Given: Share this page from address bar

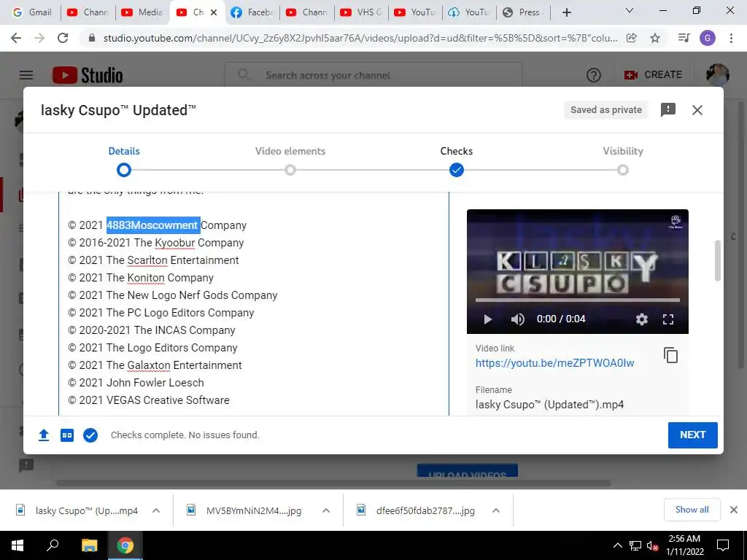Looking at the screenshot, I should [x=632, y=38].
